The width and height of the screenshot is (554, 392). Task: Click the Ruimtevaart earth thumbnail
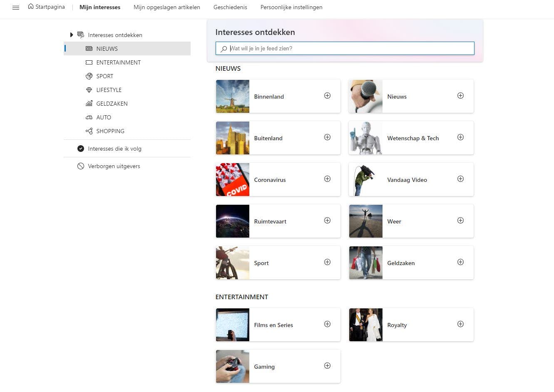pos(233,221)
